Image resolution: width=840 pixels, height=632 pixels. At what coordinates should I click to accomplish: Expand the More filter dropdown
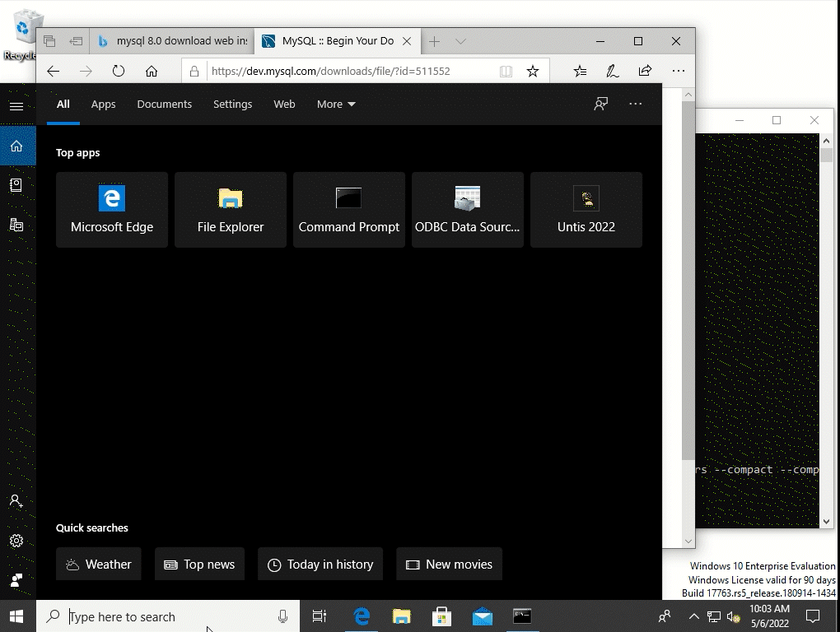pyautogui.click(x=335, y=104)
